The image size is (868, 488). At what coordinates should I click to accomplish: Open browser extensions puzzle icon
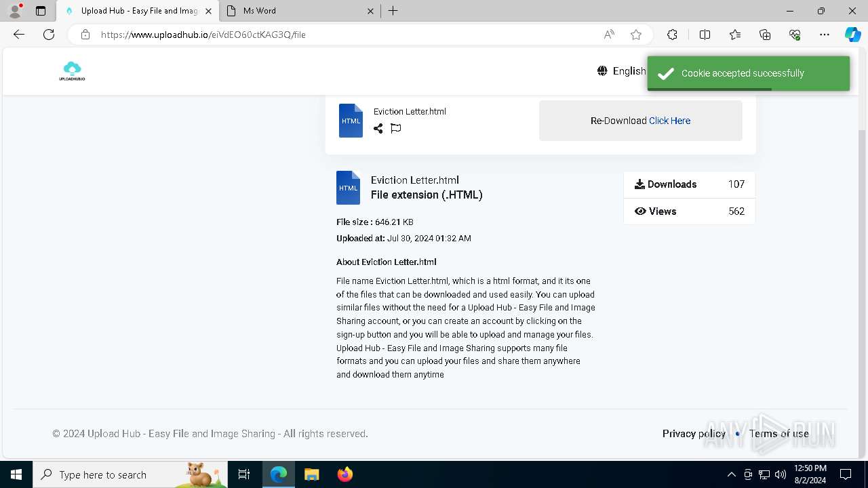point(672,35)
